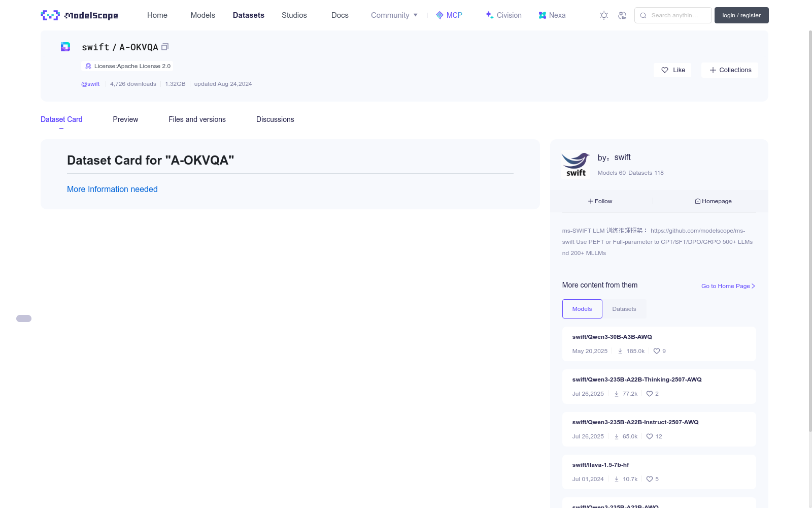Click the download icon for Qwen3-30B-A3B-AWQ
Screen dimensions: 812x508
620,351
